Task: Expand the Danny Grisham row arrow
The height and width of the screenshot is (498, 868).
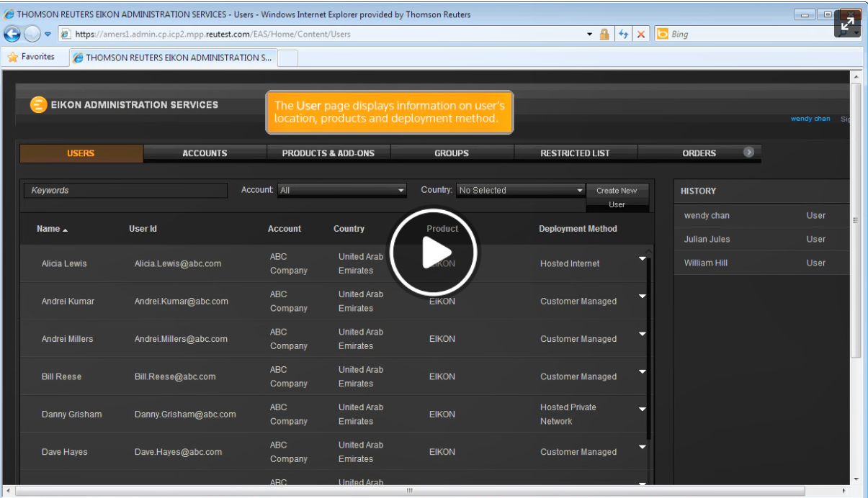Action: click(x=642, y=409)
